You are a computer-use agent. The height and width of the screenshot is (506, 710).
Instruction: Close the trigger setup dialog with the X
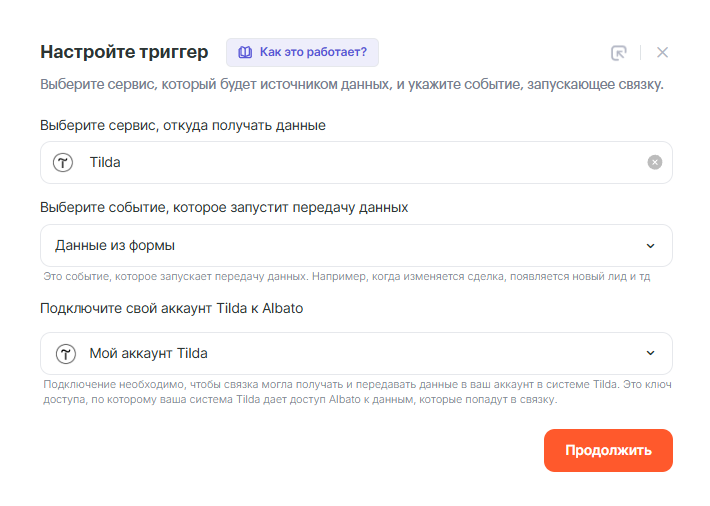click(x=662, y=53)
